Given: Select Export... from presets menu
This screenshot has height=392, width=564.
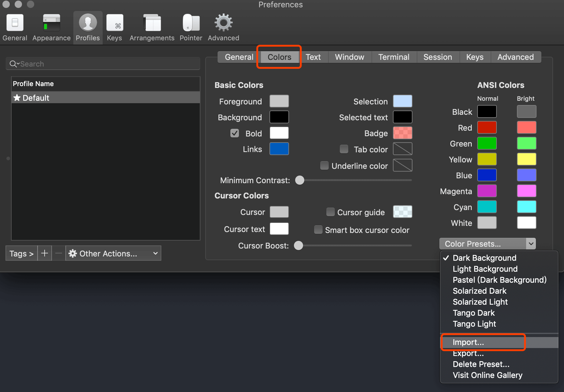Looking at the screenshot, I should point(499,353).
